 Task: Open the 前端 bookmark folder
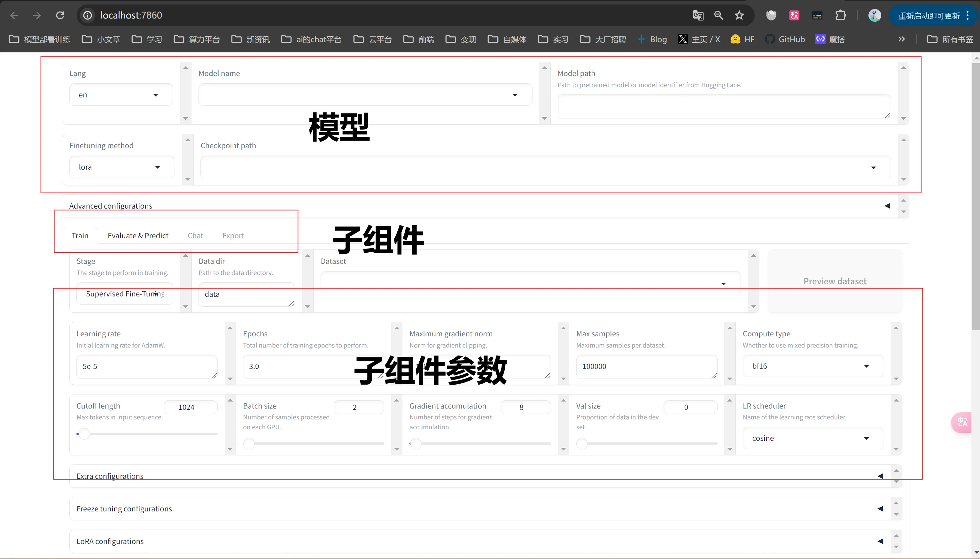click(x=419, y=39)
